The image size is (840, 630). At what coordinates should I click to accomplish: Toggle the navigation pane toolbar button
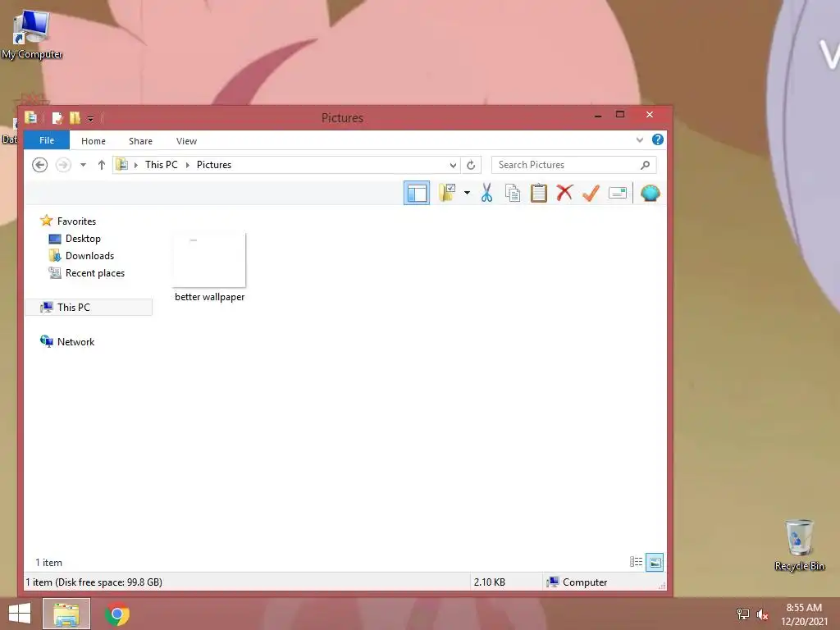416,193
